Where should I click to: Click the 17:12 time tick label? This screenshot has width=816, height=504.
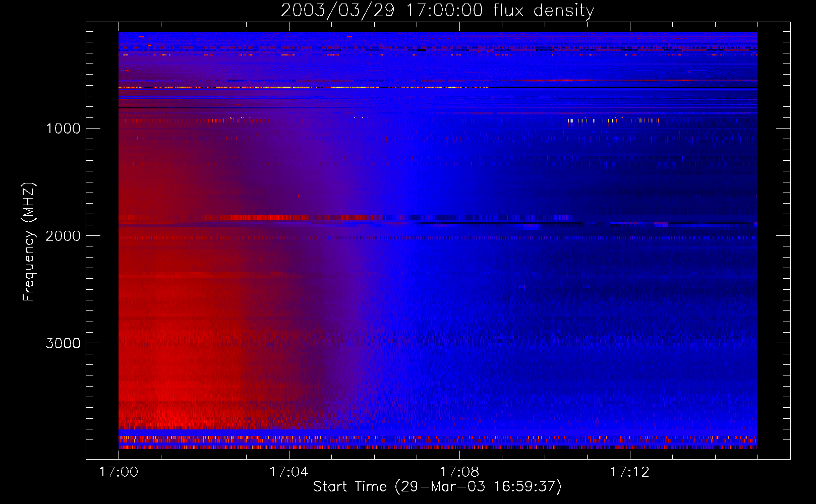coord(630,472)
